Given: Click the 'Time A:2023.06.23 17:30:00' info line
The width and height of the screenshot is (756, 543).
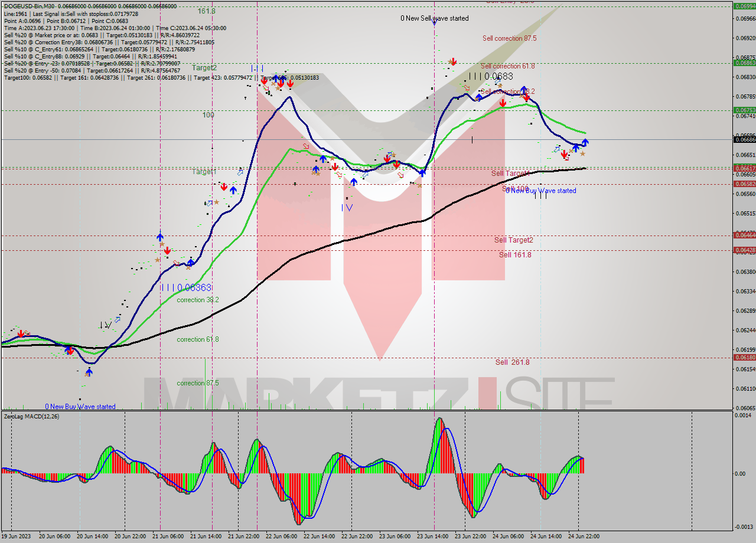Looking at the screenshot, I should tap(115, 28).
